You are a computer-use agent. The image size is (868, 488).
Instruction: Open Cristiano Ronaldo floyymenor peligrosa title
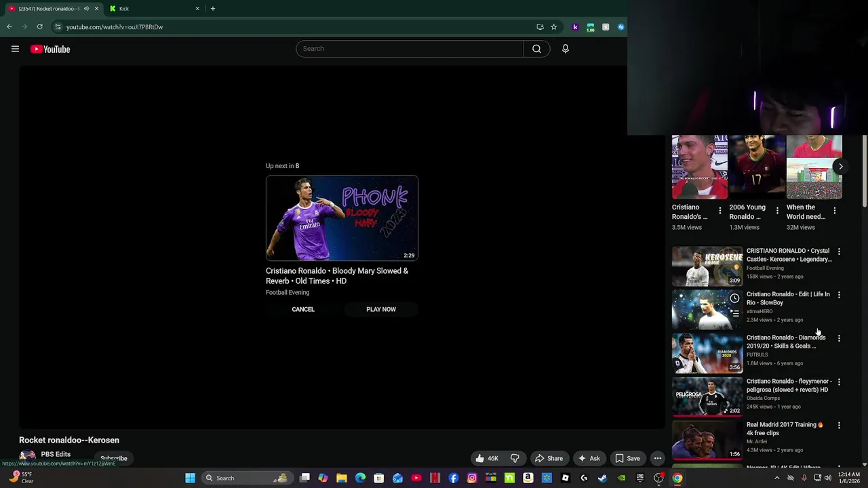coord(789,386)
